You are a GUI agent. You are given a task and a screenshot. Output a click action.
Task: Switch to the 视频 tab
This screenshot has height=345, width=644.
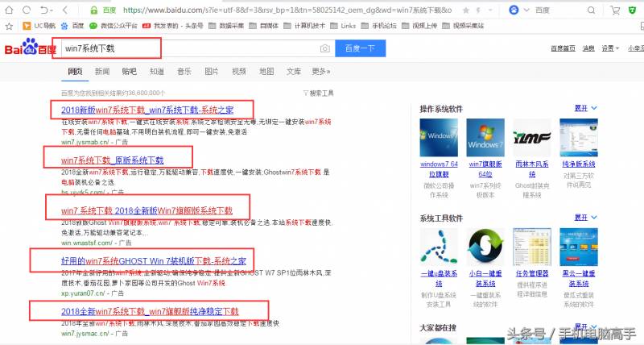click(239, 72)
